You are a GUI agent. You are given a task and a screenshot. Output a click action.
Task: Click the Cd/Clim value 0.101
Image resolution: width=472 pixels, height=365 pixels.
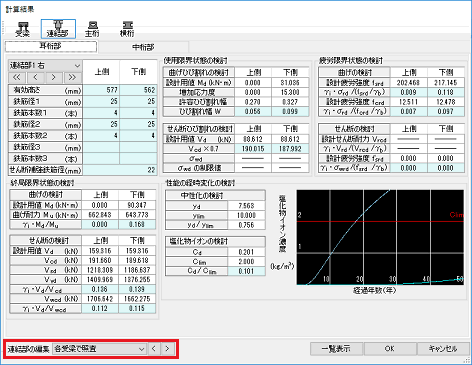246,271
